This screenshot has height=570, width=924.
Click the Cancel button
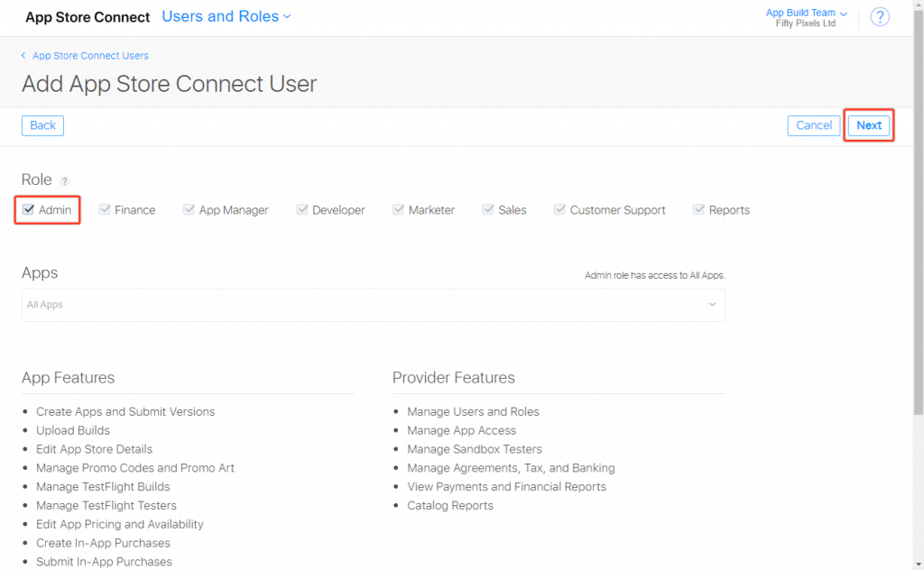814,125
